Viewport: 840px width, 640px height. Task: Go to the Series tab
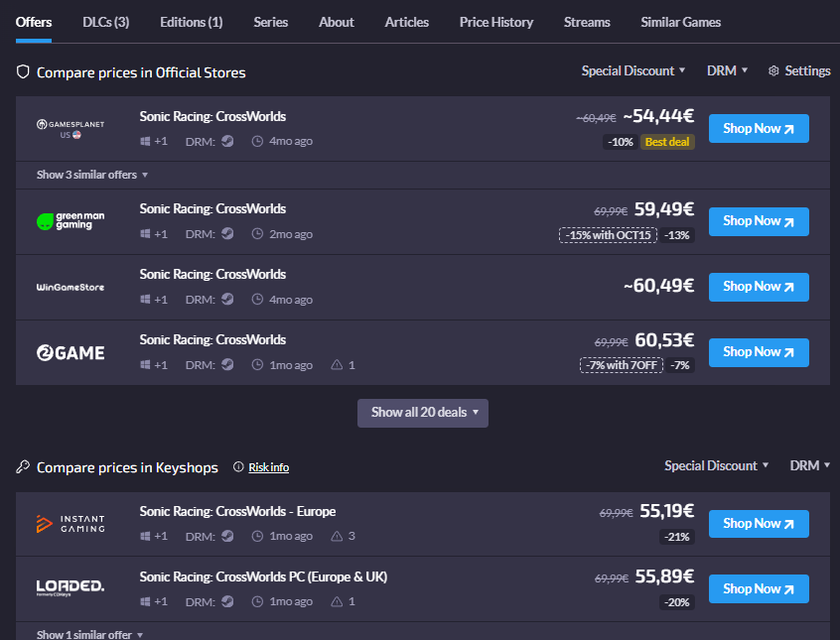(270, 22)
